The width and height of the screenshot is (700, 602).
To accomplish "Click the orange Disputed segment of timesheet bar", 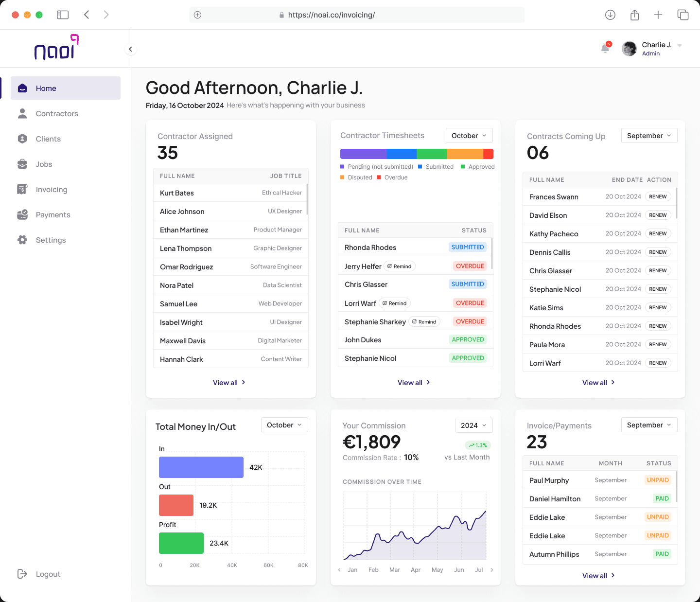I will 465,154.
